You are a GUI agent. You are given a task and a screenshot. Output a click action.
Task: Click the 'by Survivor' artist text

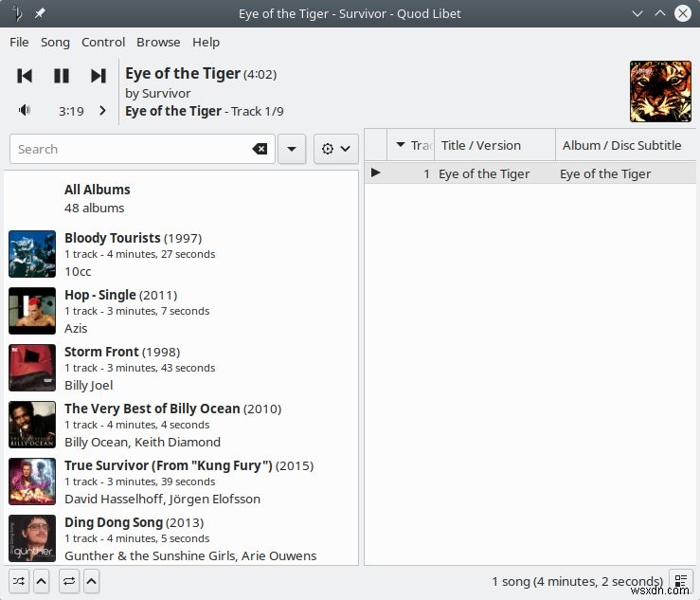(x=158, y=94)
